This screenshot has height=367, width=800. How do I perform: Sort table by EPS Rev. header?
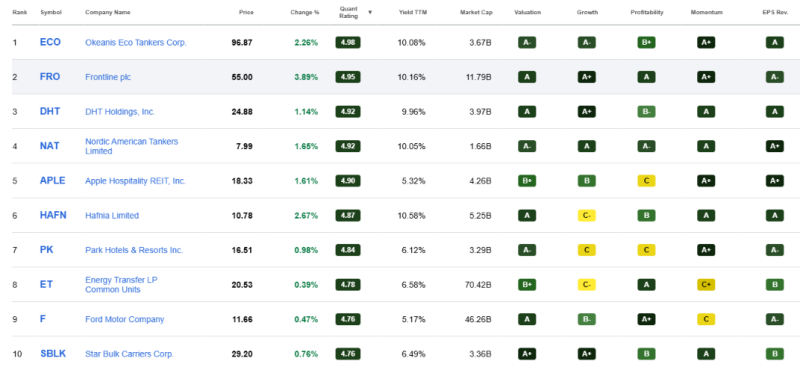774,12
